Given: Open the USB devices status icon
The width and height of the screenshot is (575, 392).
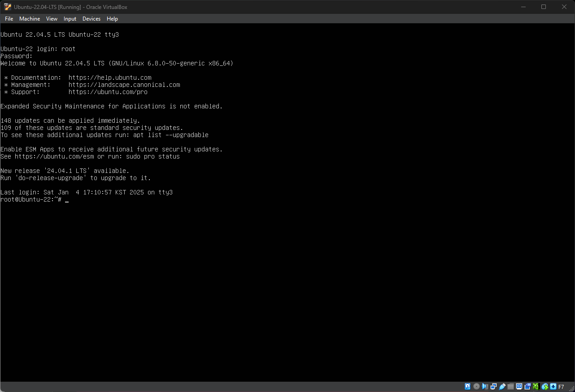Looking at the screenshot, I should [502, 387].
